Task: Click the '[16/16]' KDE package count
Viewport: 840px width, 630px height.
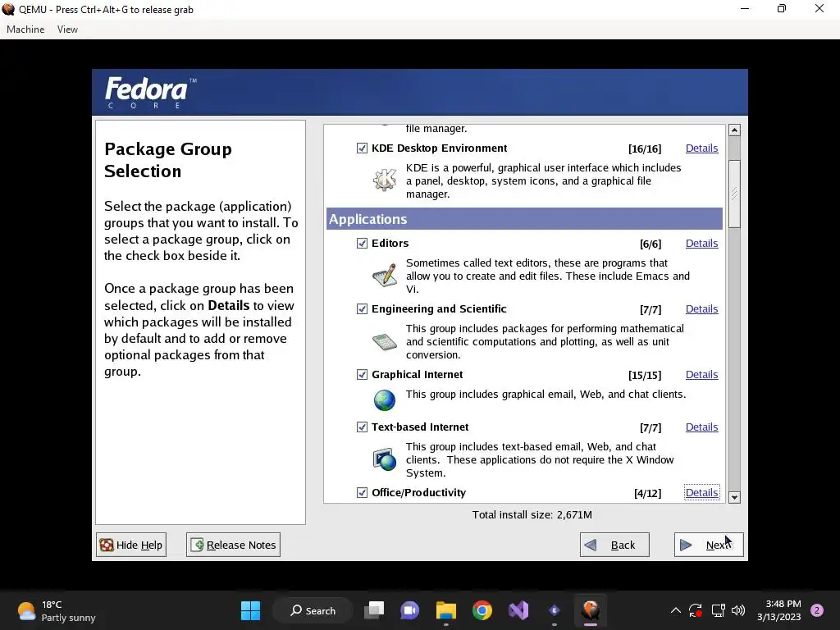Action: pos(645,149)
